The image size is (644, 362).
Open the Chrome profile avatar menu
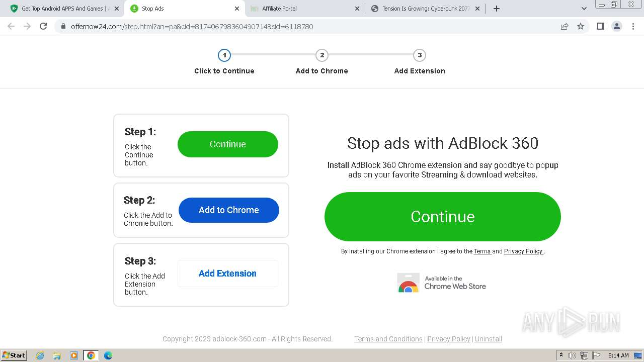point(617,26)
